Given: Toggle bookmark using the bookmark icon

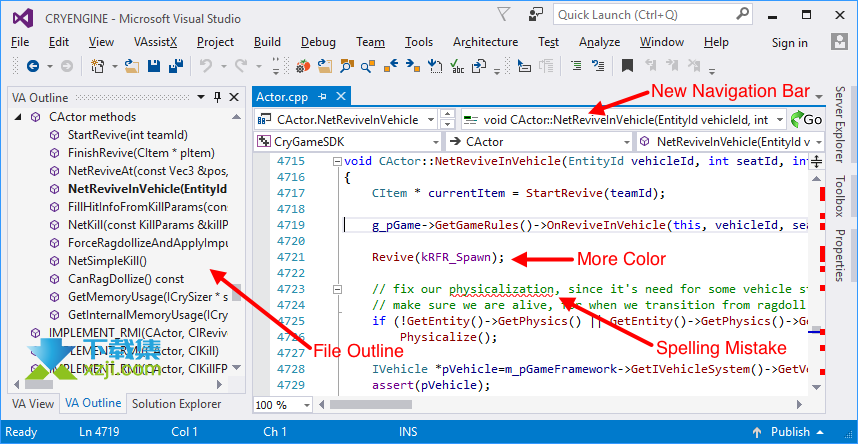Looking at the screenshot, I should coord(627,66).
